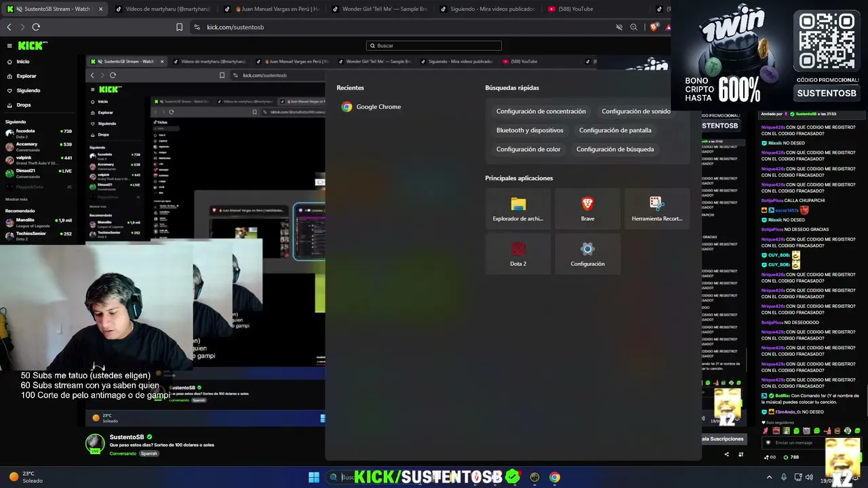The height and width of the screenshot is (488, 868).
Task: Select 'Configuración de color' quick search
Action: tap(528, 149)
